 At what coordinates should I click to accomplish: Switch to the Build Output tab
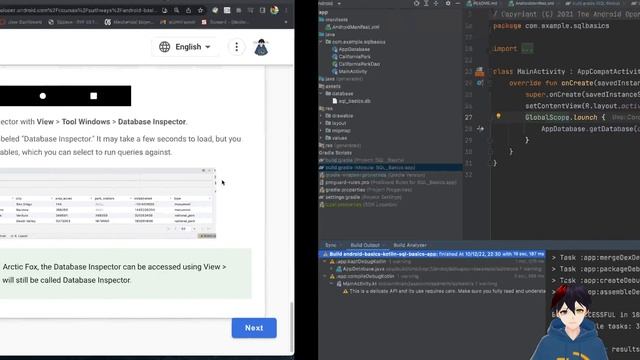pos(365,245)
